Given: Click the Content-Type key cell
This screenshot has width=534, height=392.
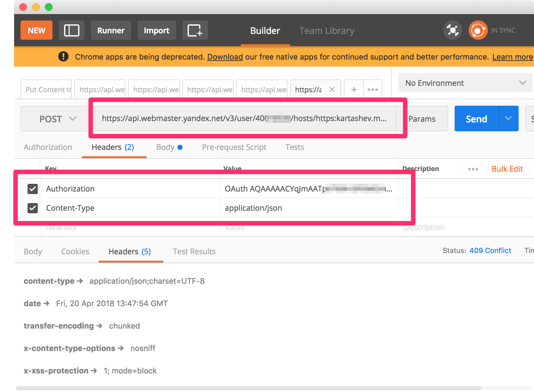Looking at the screenshot, I should pos(130,208).
